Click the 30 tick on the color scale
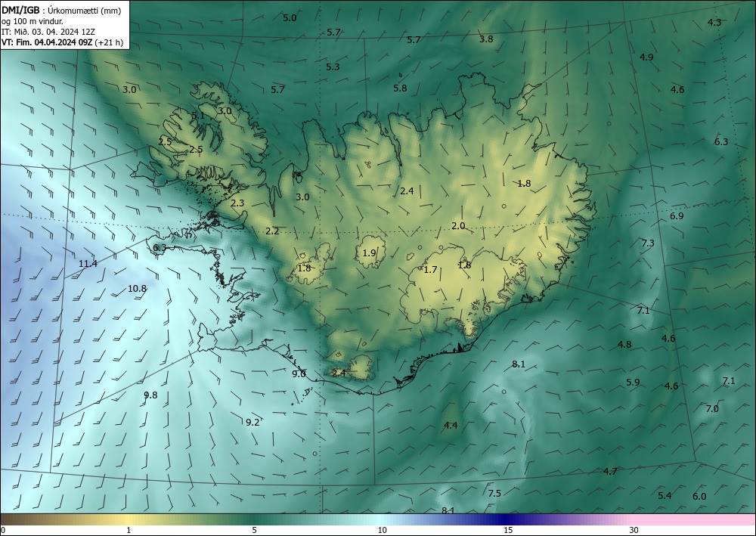756x536 pixels. (x=634, y=530)
